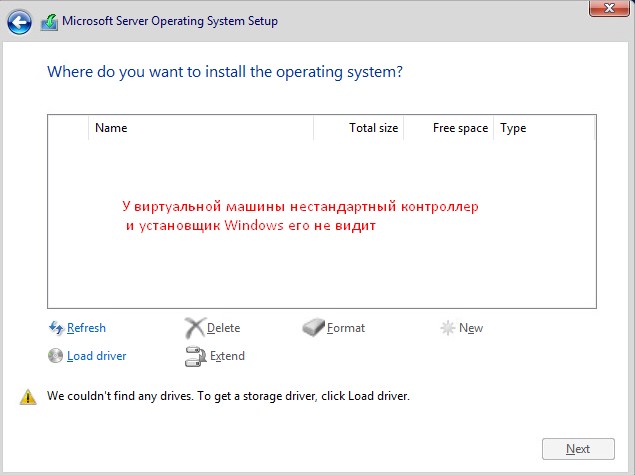635x475 pixels.
Task: Choose the Extend text label
Action: point(227,356)
